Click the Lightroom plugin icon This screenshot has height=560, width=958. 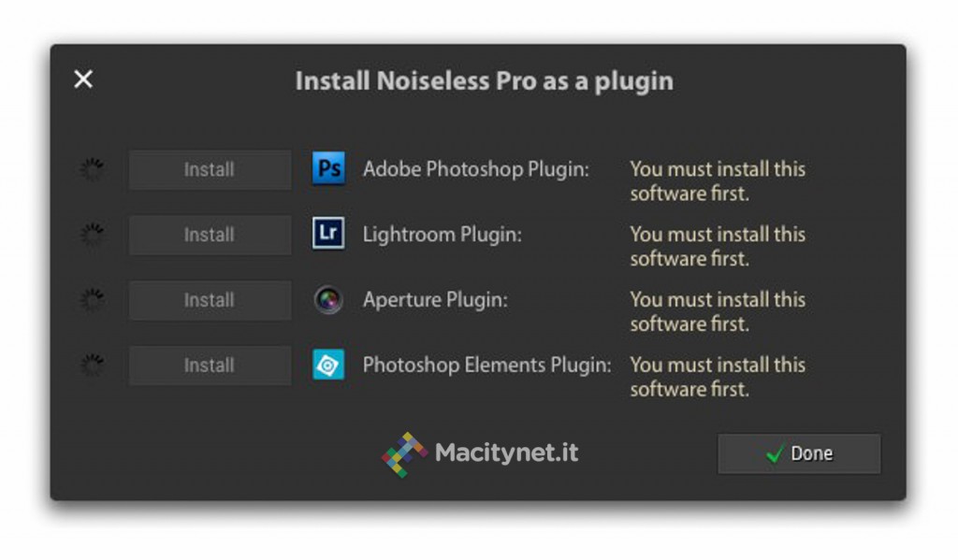328,235
